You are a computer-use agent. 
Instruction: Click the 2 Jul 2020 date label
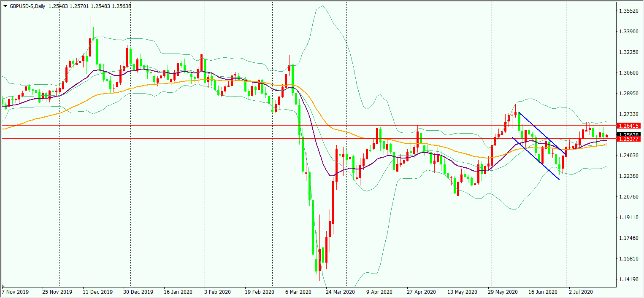point(581,292)
